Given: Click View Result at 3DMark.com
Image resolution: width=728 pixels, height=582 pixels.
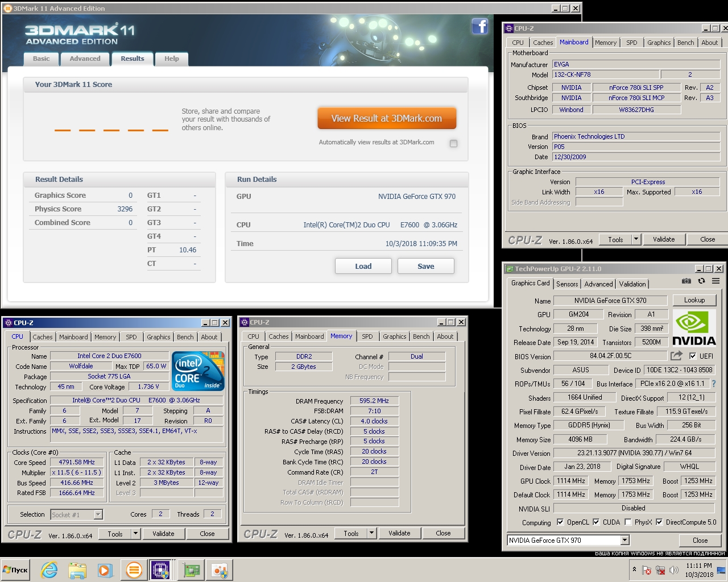Looking at the screenshot, I should [x=387, y=118].
